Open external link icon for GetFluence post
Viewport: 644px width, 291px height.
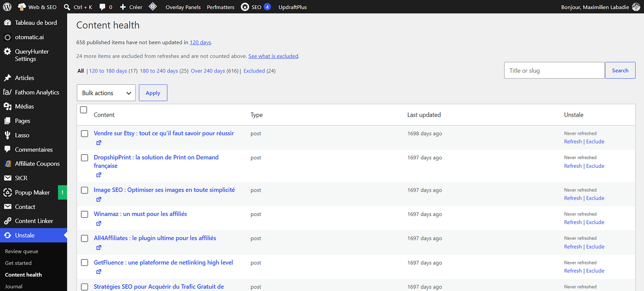tap(99, 272)
